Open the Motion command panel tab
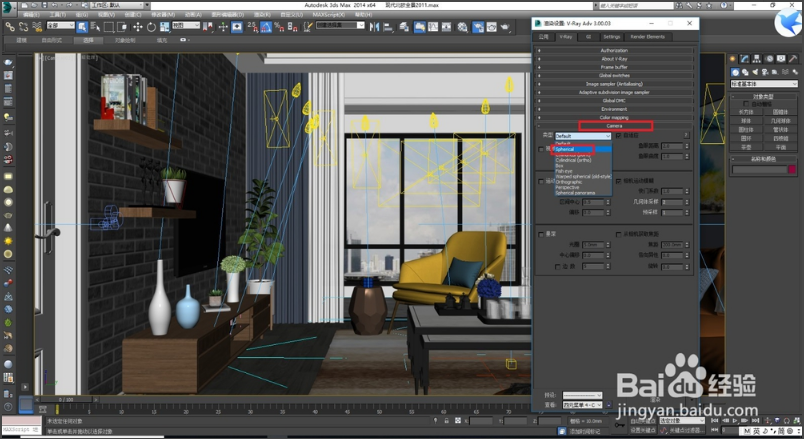This screenshot has width=804, height=439. [x=769, y=59]
